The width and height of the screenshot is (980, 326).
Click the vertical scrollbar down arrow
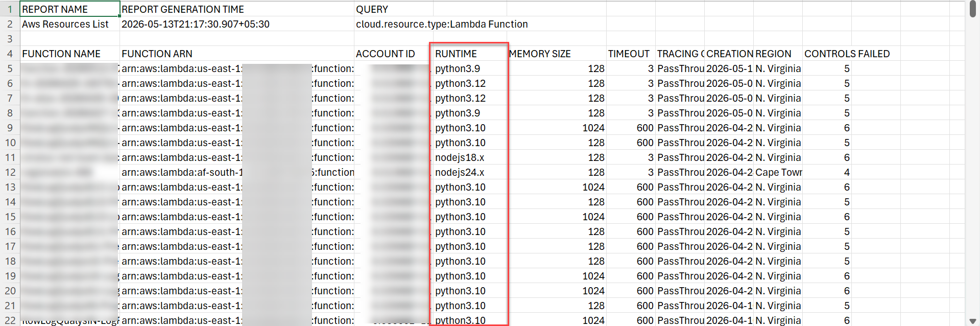(972, 322)
